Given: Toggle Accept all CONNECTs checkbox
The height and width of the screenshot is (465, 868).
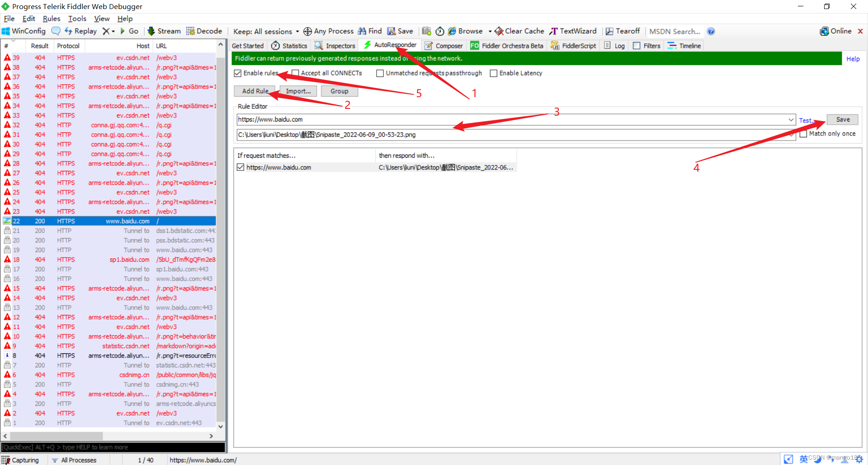Looking at the screenshot, I should (x=295, y=73).
